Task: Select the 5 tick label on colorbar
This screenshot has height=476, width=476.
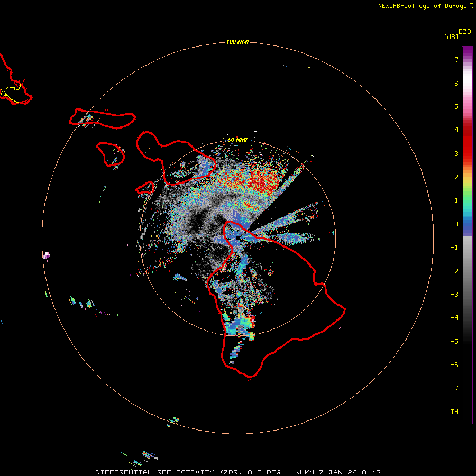Action: point(456,106)
